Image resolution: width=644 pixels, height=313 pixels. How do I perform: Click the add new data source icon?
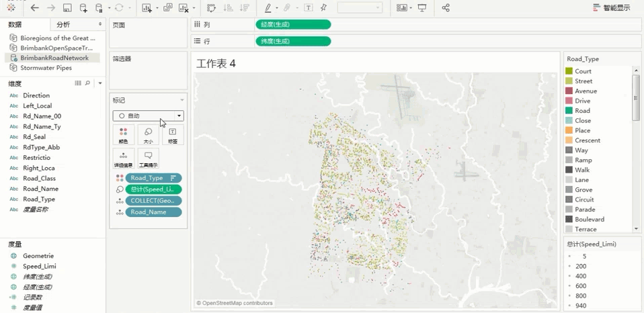83,8
